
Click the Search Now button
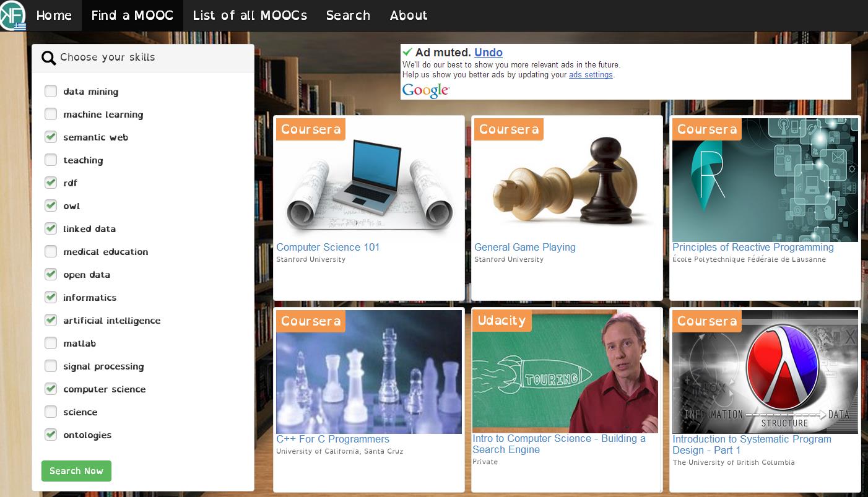(76, 471)
